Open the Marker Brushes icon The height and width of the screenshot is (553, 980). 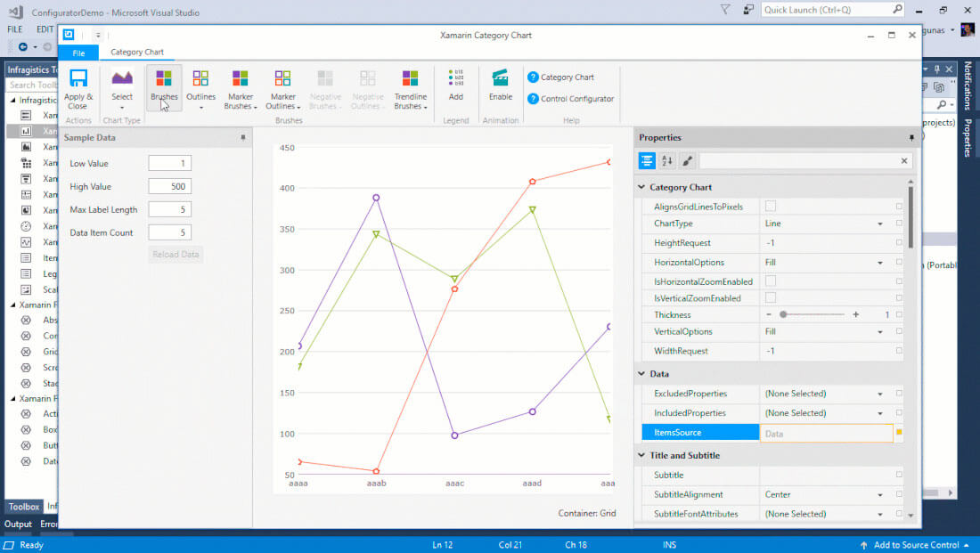click(x=240, y=77)
